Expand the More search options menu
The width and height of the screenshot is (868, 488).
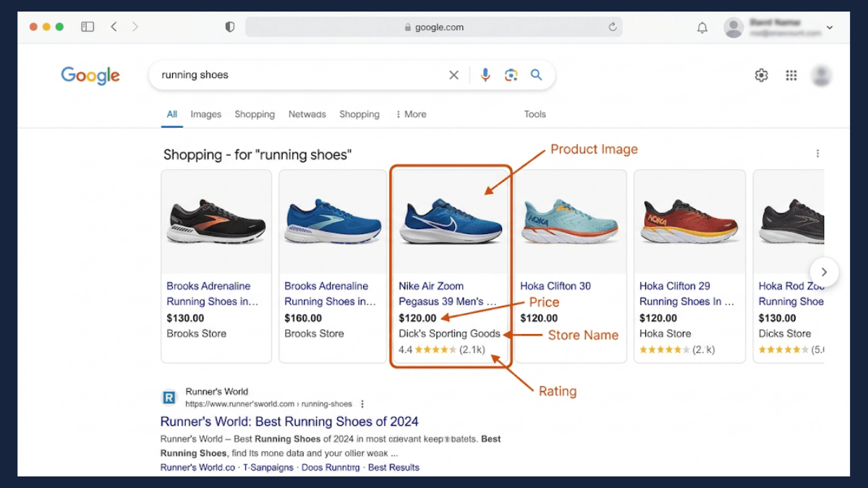pyautogui.click(x=411, y=114)
